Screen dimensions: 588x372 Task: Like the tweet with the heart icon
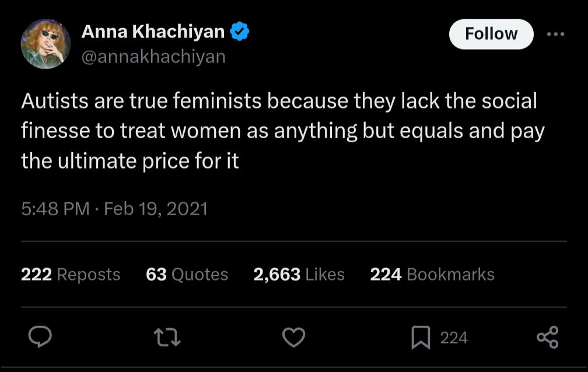pos(294,337)
